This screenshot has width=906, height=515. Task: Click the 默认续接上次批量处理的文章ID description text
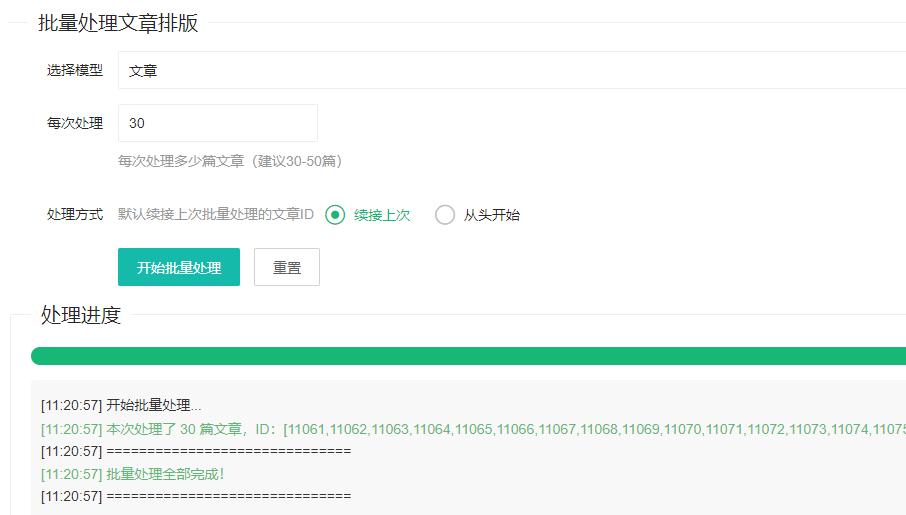coord(216,215)
